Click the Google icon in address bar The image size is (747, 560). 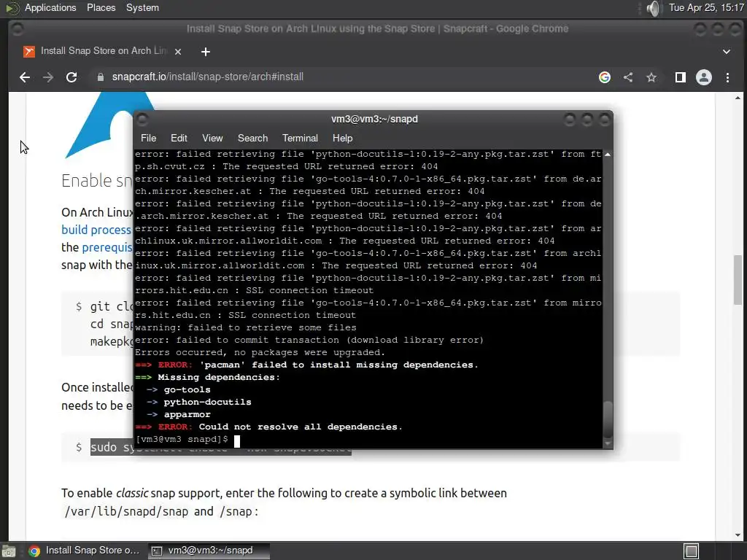pos(605,77)
